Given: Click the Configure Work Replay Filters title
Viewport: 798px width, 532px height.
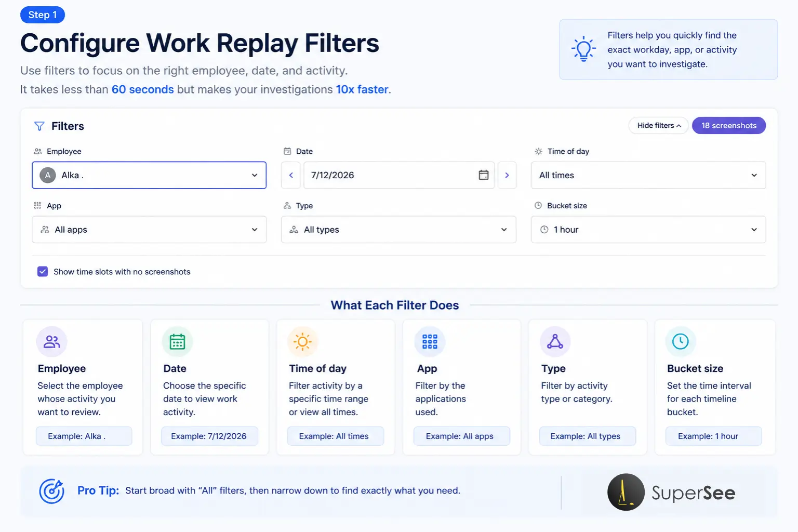Looking at the screenshot, I should coord(200,43).
